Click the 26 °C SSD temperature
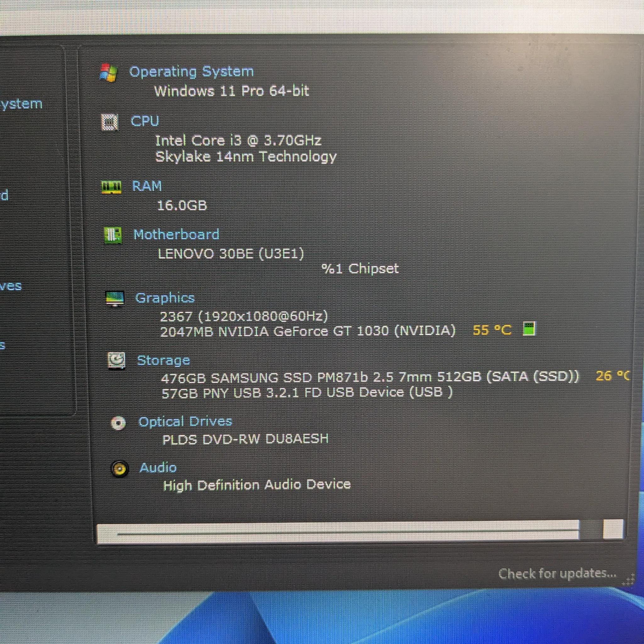 coord(612,376)
